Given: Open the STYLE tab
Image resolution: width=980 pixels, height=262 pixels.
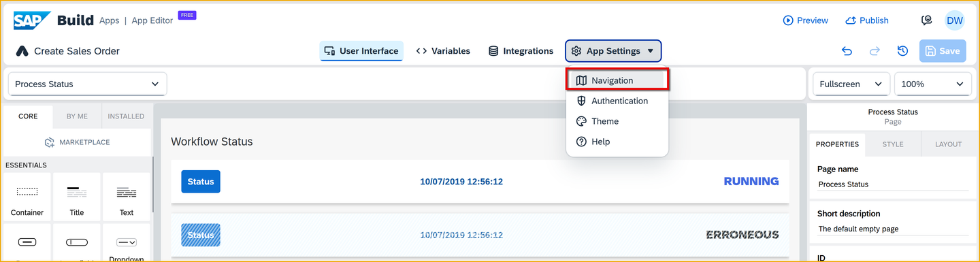Looking at the screenshot, I should click(893, 144).
